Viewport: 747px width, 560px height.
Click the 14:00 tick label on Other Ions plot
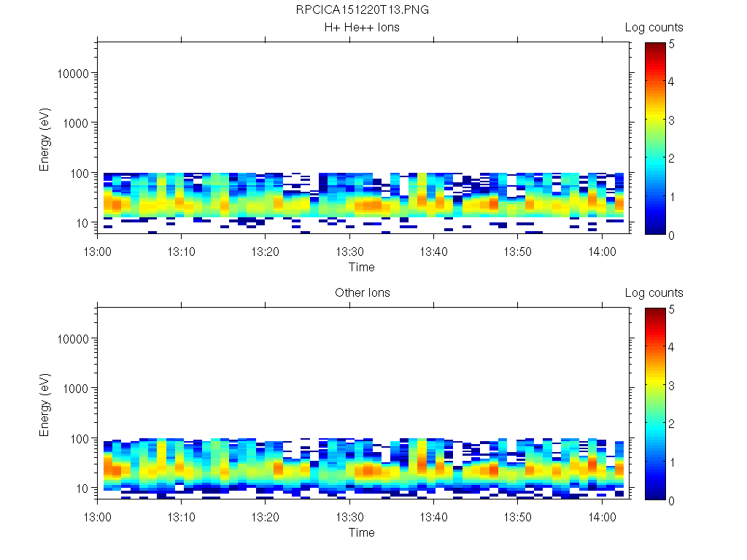tap(602, 517)
